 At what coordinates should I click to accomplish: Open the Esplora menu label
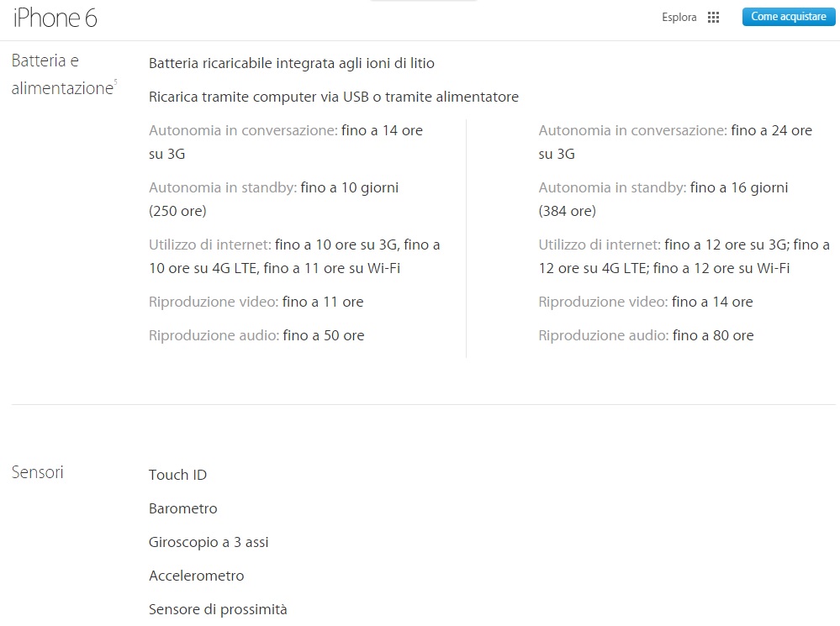tap(679, 18)
